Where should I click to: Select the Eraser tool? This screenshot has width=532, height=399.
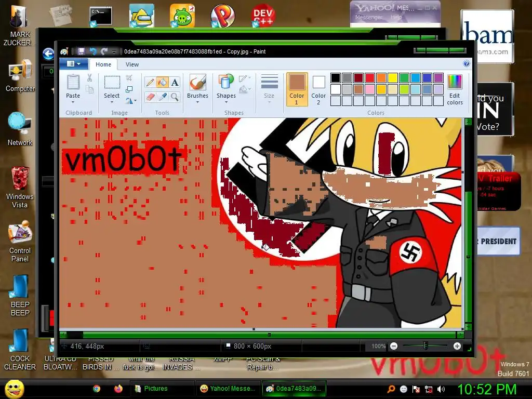click(150, 97)
